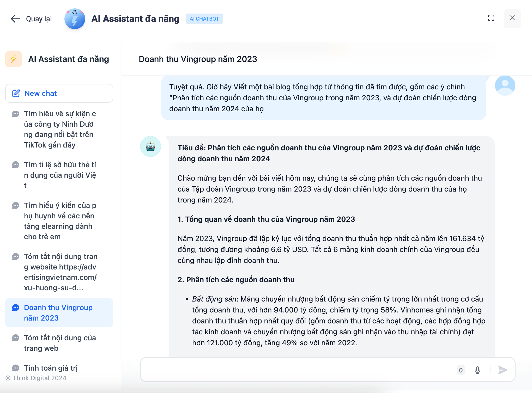Image resolution: width=532 pixels, height=393 pixels.
Task: Click the user message bubble starting Tuyệt quá
Action: 323,98
